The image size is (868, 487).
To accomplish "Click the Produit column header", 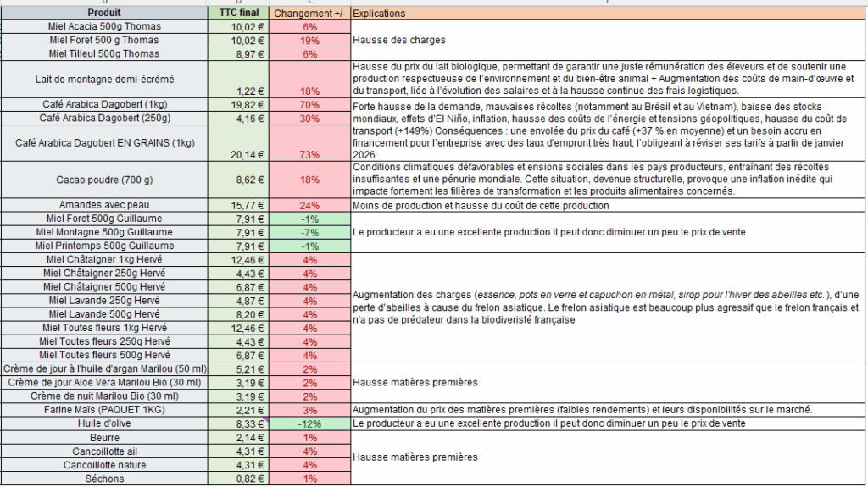I will tap(104, 14).
